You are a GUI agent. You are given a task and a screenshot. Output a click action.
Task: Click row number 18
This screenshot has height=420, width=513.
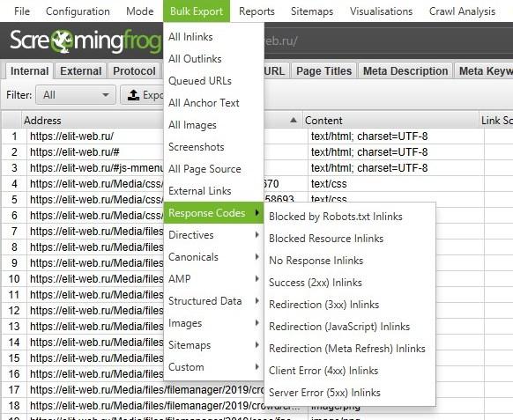point(14,406)
